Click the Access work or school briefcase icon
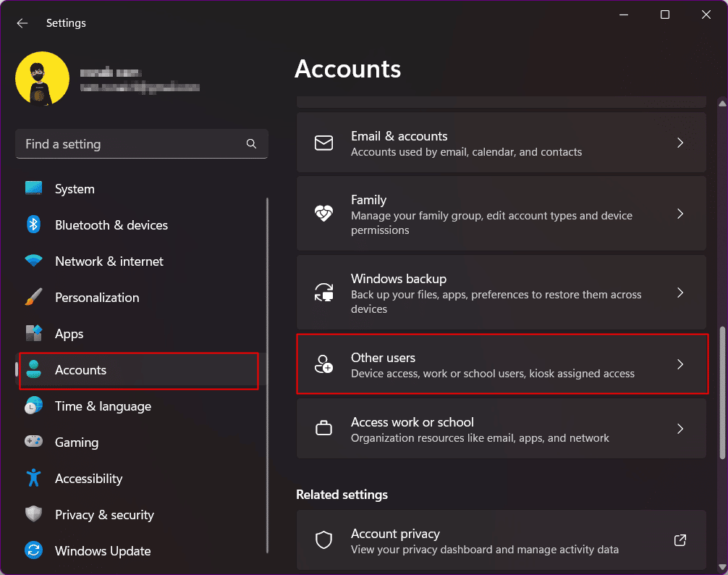Screen dimensions: 728x575 click(x=323, y=428)
